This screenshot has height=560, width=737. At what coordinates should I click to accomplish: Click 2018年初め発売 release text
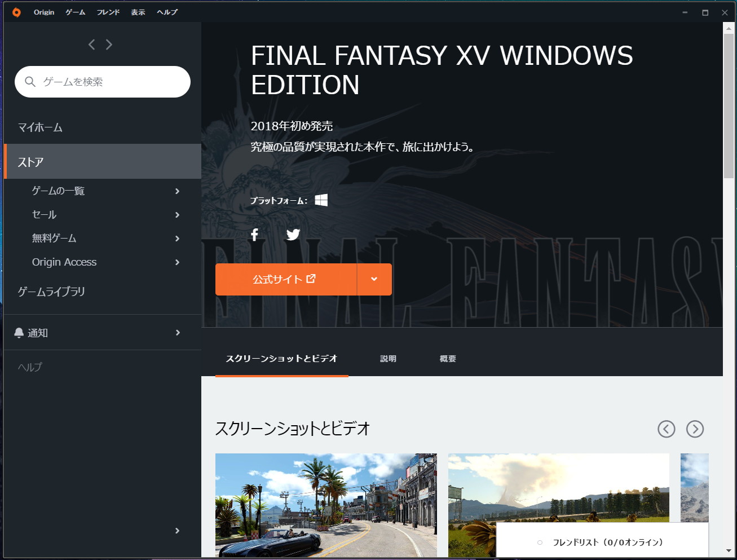click(292, 126)
